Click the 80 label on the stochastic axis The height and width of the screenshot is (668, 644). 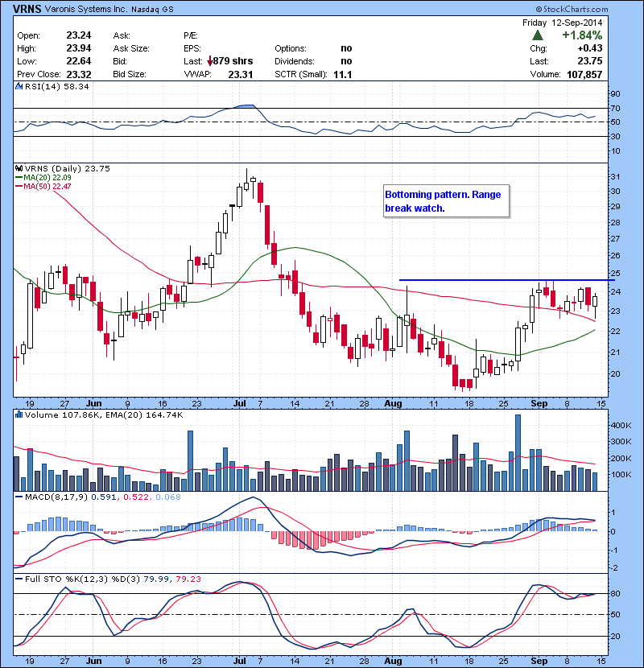tap(615, 593)
